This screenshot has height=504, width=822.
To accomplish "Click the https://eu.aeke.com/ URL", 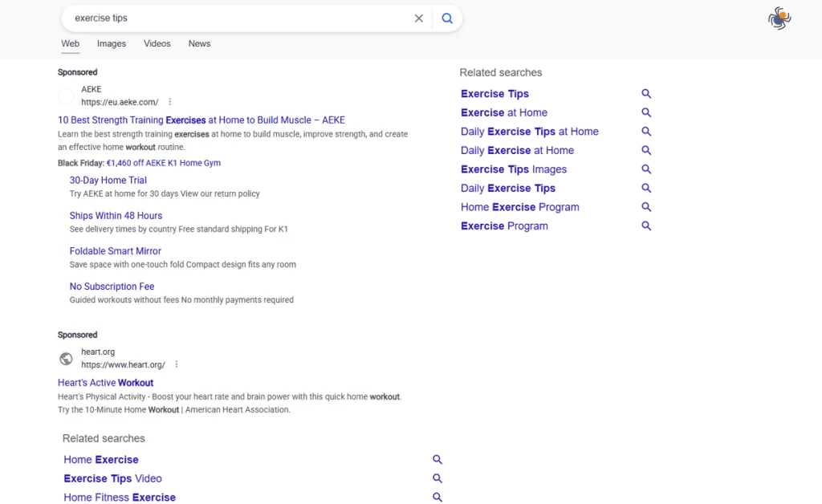I will pyautogui.click(x=120, y=102).
